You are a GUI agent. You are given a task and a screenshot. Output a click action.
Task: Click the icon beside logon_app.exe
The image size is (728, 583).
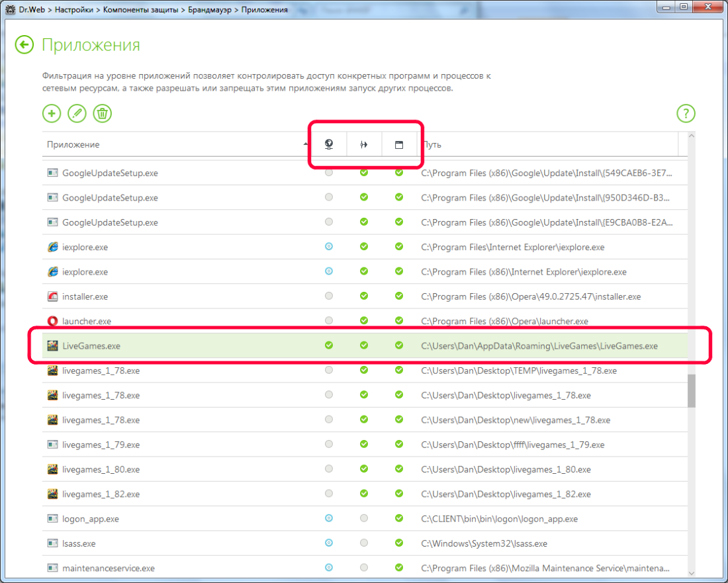[52, 519]
